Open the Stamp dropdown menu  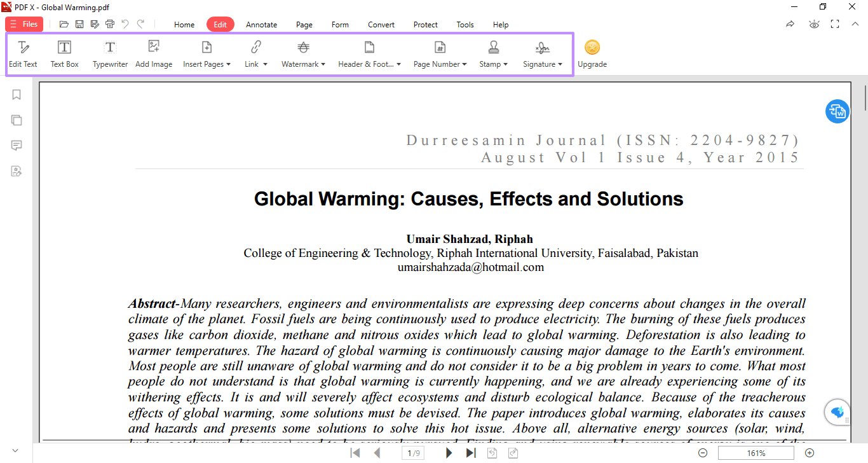[493, 53]
